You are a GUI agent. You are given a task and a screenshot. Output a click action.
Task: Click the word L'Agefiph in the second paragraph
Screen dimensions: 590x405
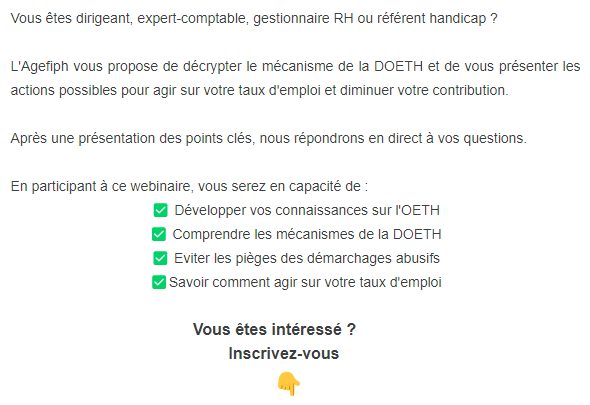pyautogui.click(x=40, y=67)
